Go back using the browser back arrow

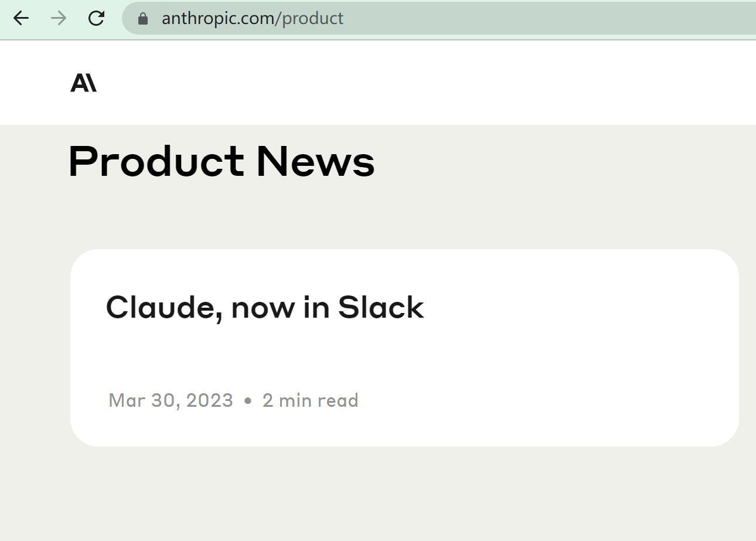[21, 18]
